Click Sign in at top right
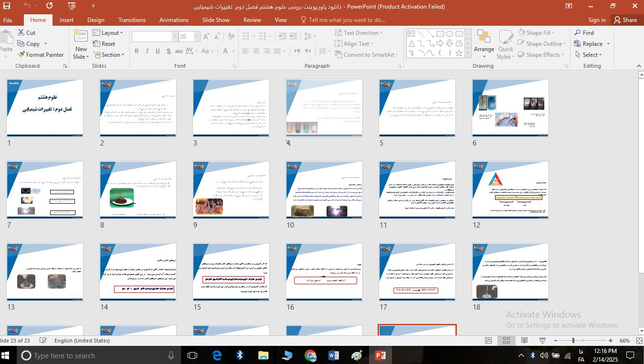This screenshot has height=364, width=644. click(x=597, y=20)
